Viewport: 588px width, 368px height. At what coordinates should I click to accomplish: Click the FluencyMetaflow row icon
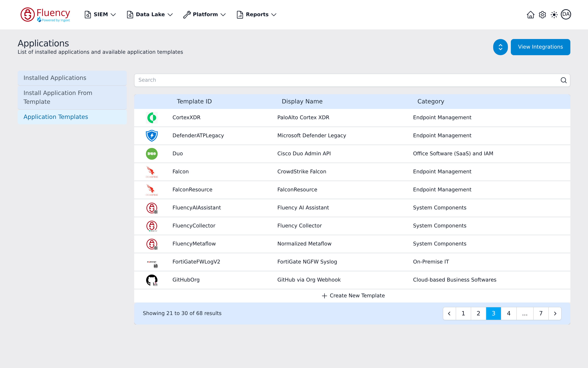coord(152,244)
